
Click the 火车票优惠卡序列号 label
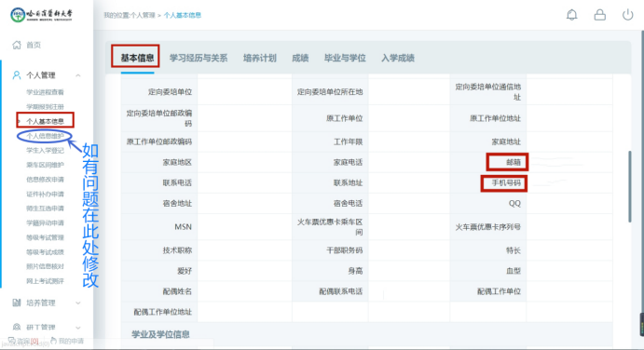(x=487, y=227)
